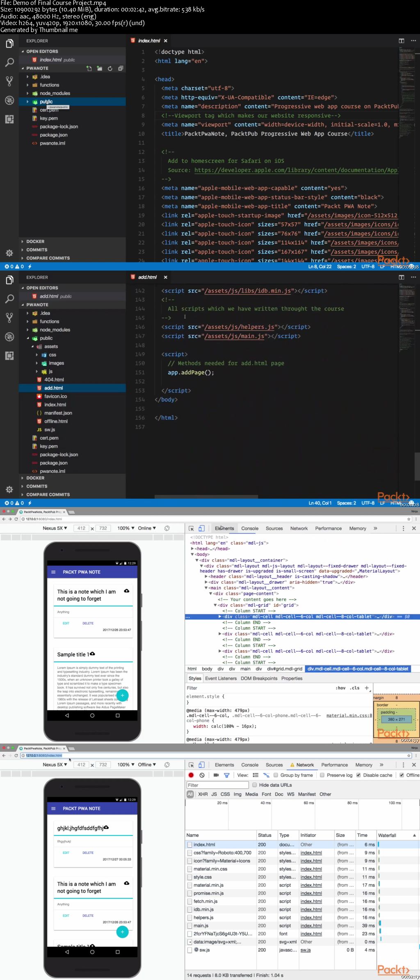Click the New Folder icon beside PWANOTE
Viewport: 420px width, 980px height.
(x=99, y=69)
